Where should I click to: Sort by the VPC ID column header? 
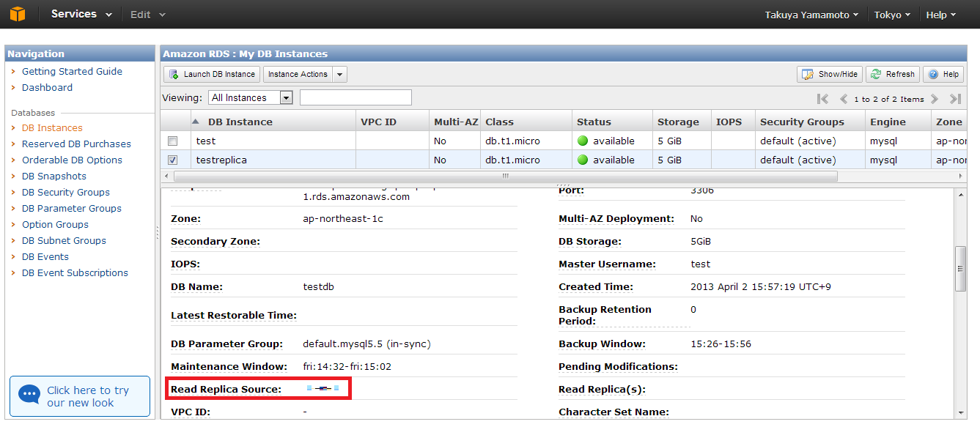pos(391,122)
